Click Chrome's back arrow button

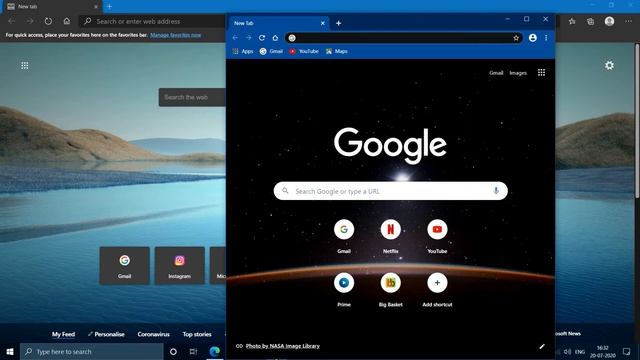tap(235, 38)
